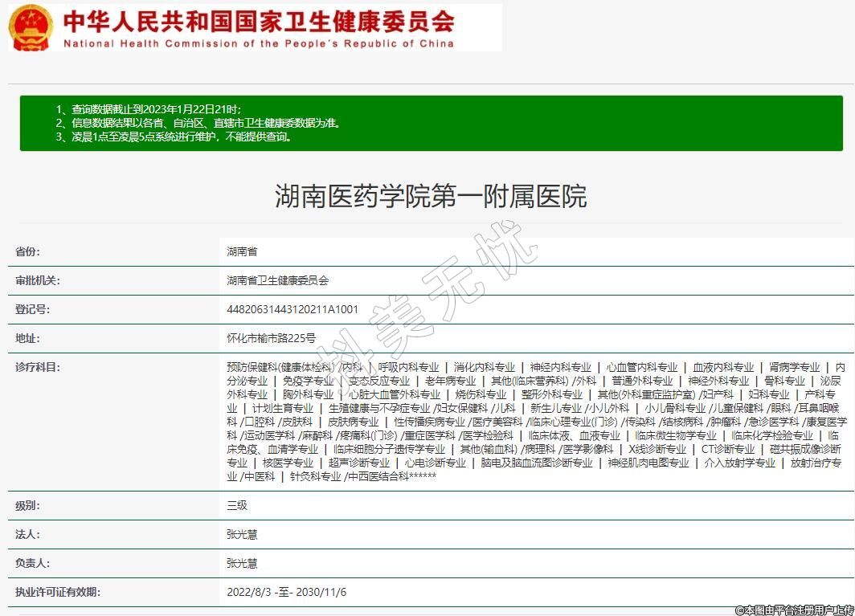
Task: Click 预防保健科 at start of department list
Action: tap(252, 367)
